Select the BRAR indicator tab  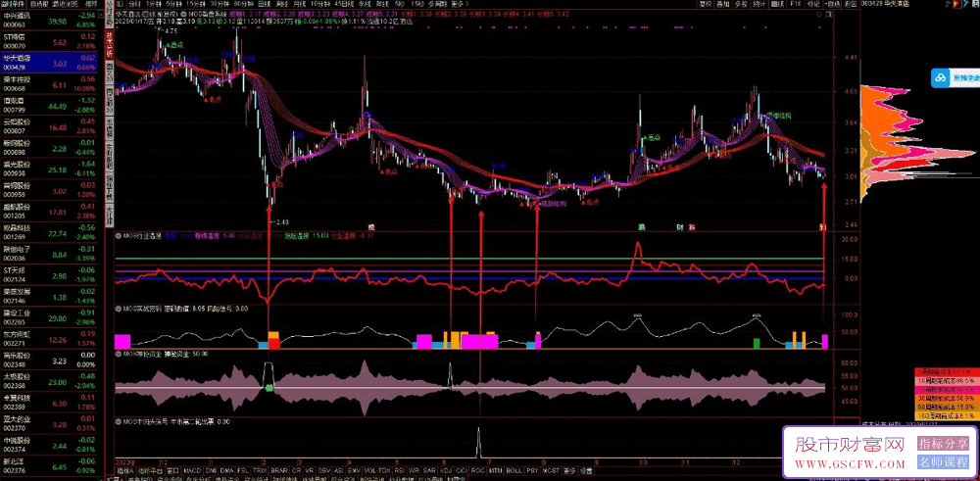(278, 470)
